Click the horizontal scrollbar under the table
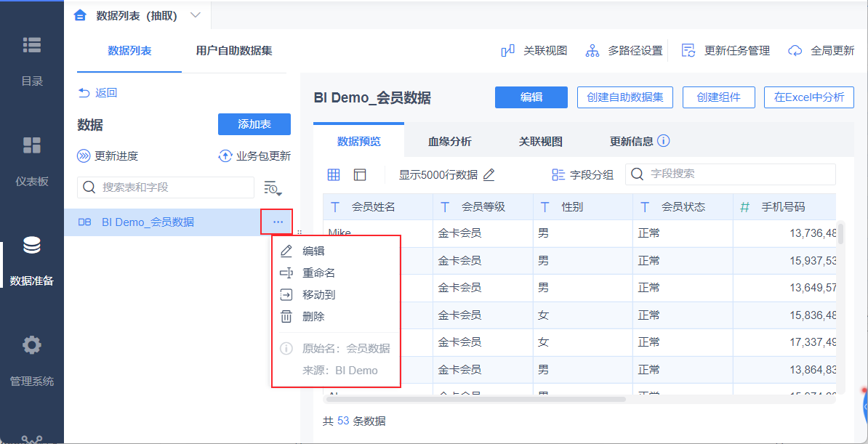868x444 pixels. [475, 399]
